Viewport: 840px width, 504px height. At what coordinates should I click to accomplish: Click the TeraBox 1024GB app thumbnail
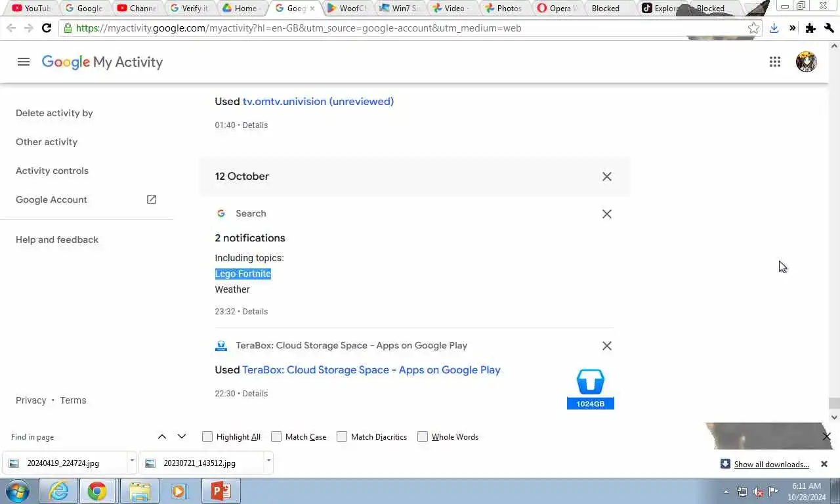click(590, 388)
